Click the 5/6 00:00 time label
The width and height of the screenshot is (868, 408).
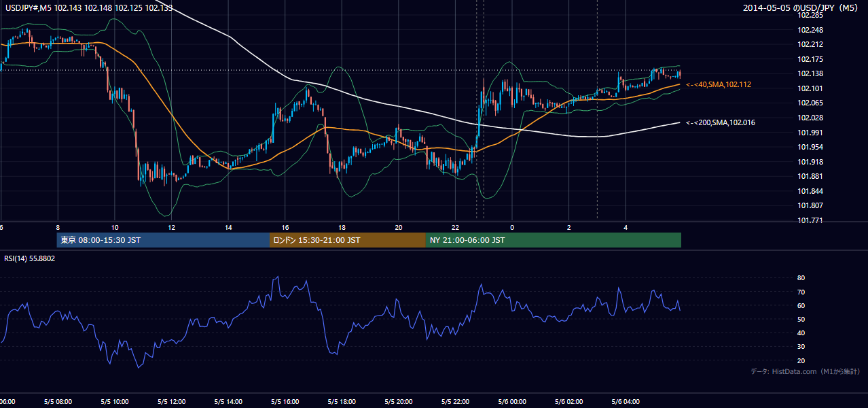click(512, 402)
